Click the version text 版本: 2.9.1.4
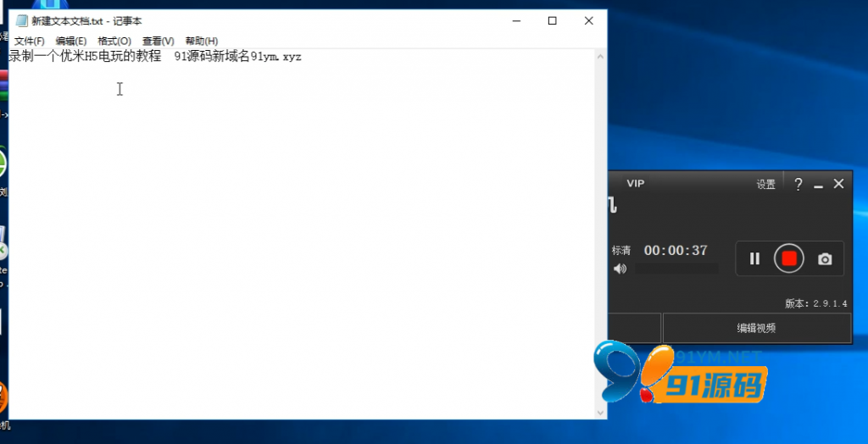Viewport: 868px width, 444px height. click(x=816, y=303)
